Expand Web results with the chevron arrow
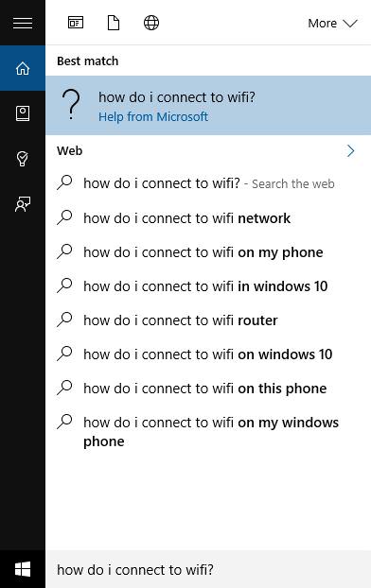 [x=351, y=150]
